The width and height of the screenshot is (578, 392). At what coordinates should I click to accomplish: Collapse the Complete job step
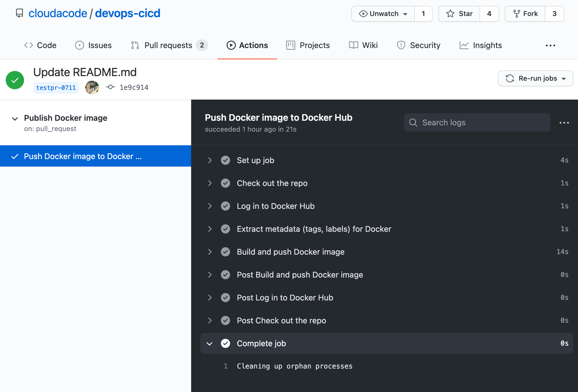[210, 343]
